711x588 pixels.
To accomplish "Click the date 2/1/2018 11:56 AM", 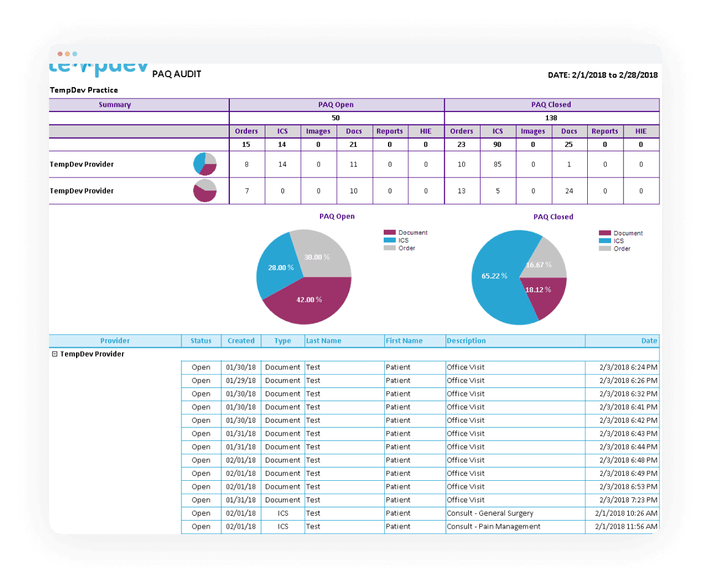I will (x=626, y=526).
